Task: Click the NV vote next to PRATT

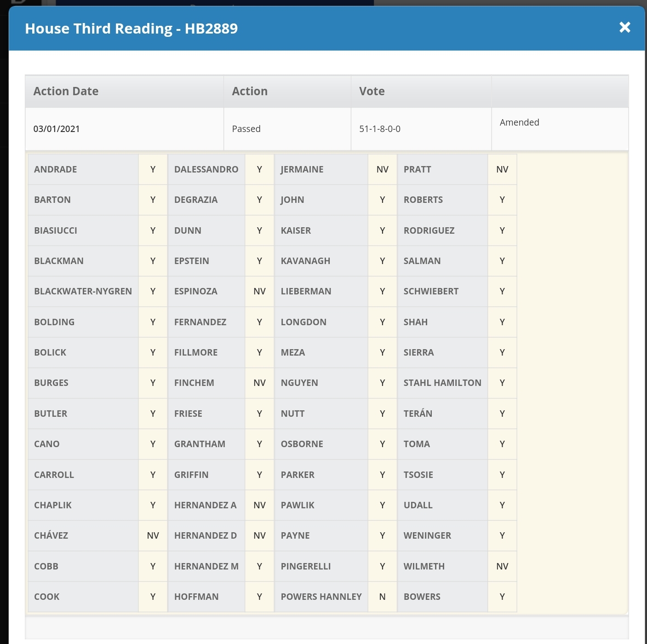Action: click(x=502, y=169)
